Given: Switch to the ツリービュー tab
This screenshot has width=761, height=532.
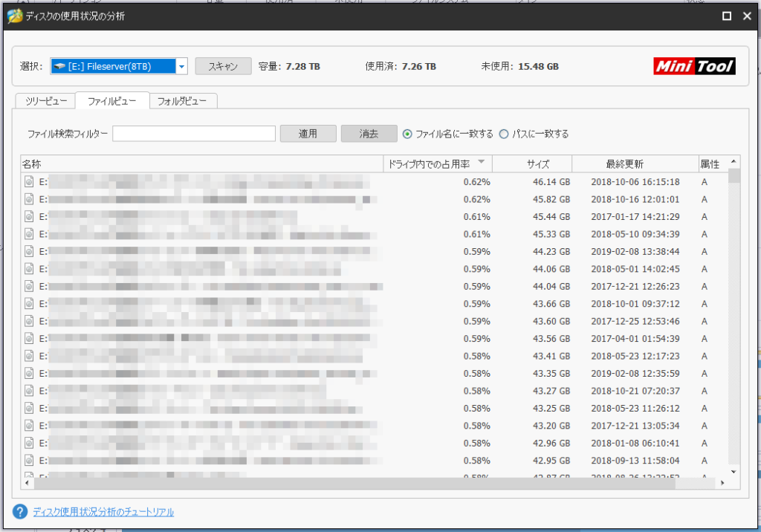Looking at the screenshot, I should click(x=45, y=101).
